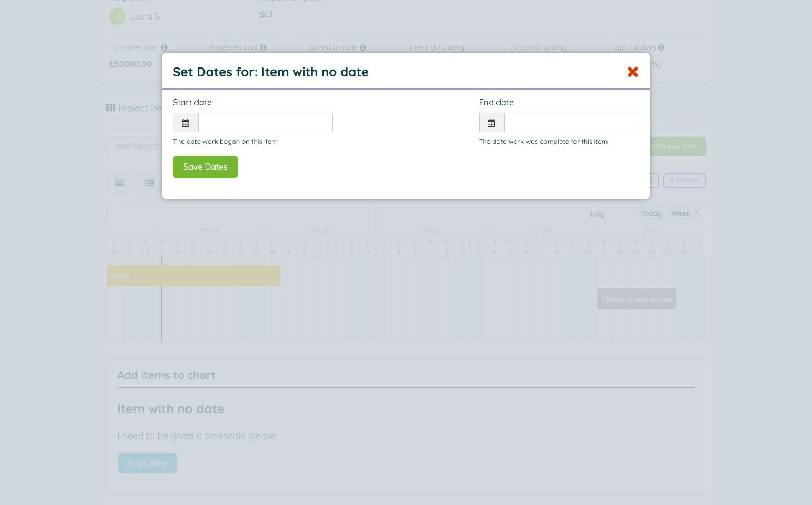Open the Week view dropdown
The image size is (812, 505).
(x=684, y=213)
